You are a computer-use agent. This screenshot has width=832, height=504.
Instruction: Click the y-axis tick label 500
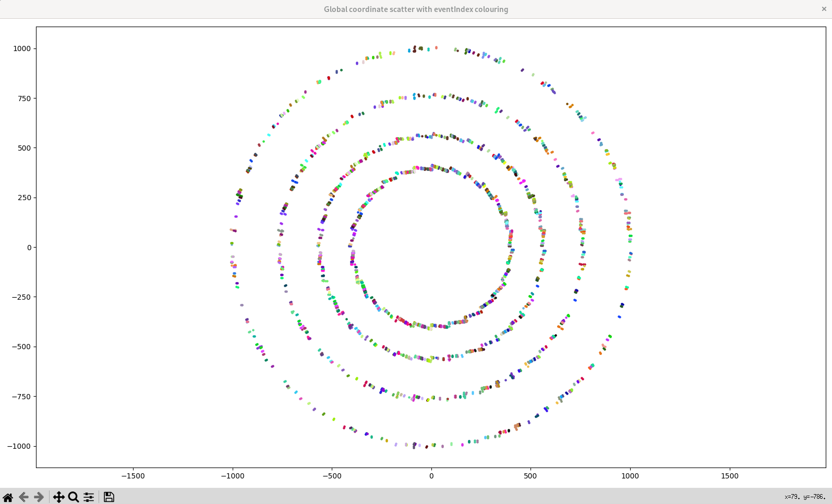(25, 148)
